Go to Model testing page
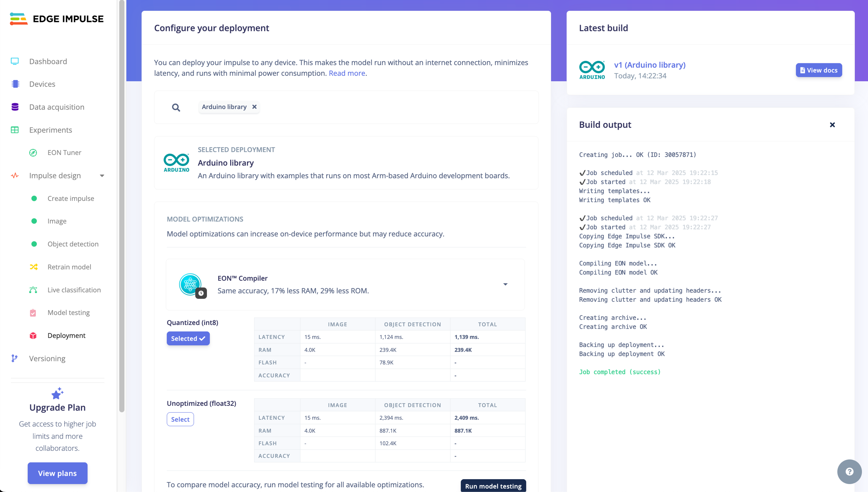868x492 pixels. 69,313
